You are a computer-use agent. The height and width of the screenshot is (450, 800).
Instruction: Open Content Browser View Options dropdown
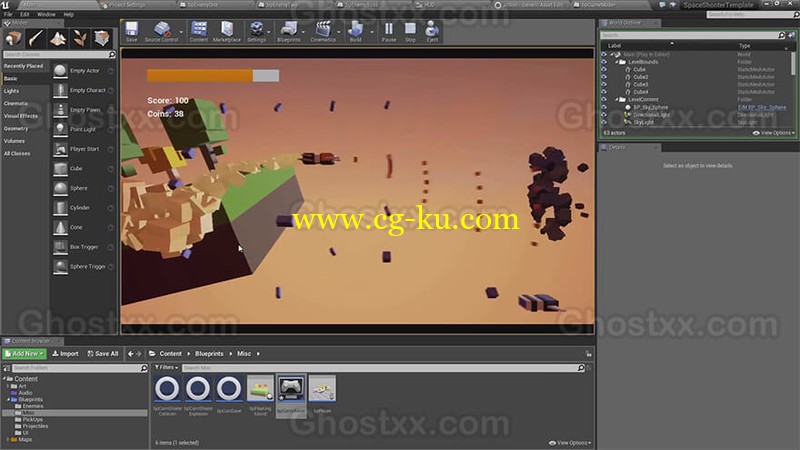pyautogui.click(x=570, y=443)
